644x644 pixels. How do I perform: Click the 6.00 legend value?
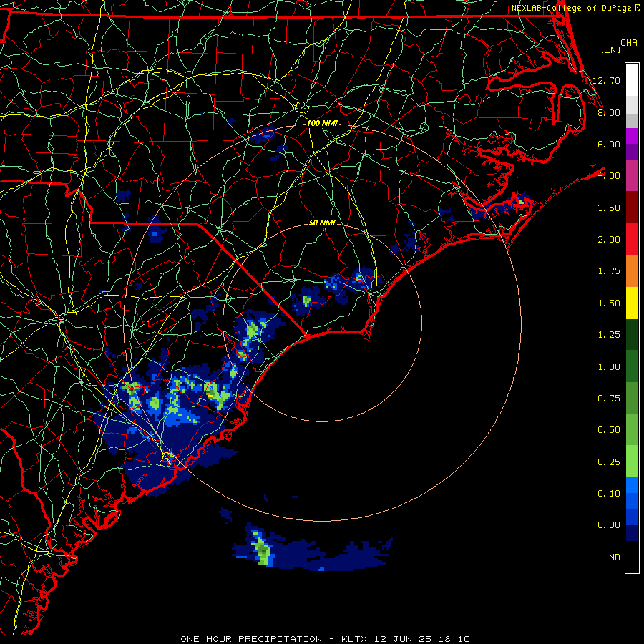pyautogui.click(x=609, y=144)
